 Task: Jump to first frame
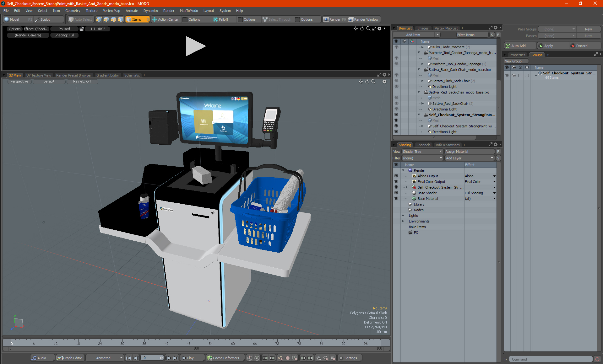pyautogui.click(x=128, y=358)
